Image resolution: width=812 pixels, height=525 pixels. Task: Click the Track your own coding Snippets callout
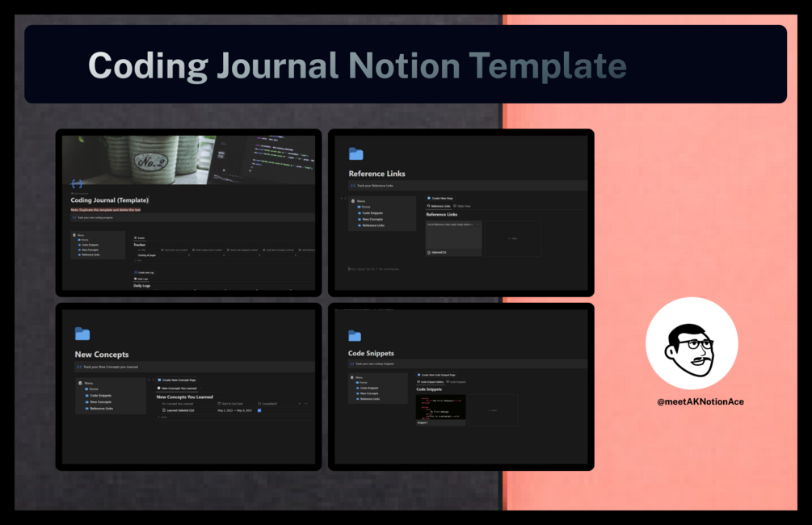pyautogui.click(x=468, y=364)
